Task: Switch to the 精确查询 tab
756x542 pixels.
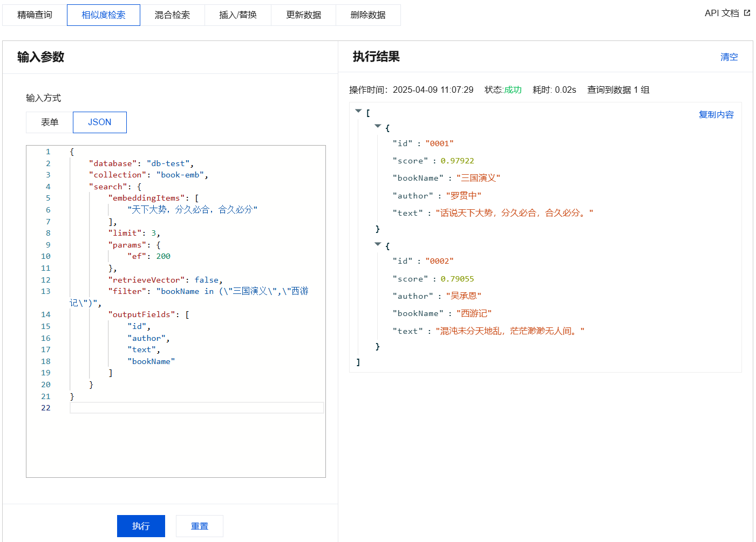Action: pos(35,15)
